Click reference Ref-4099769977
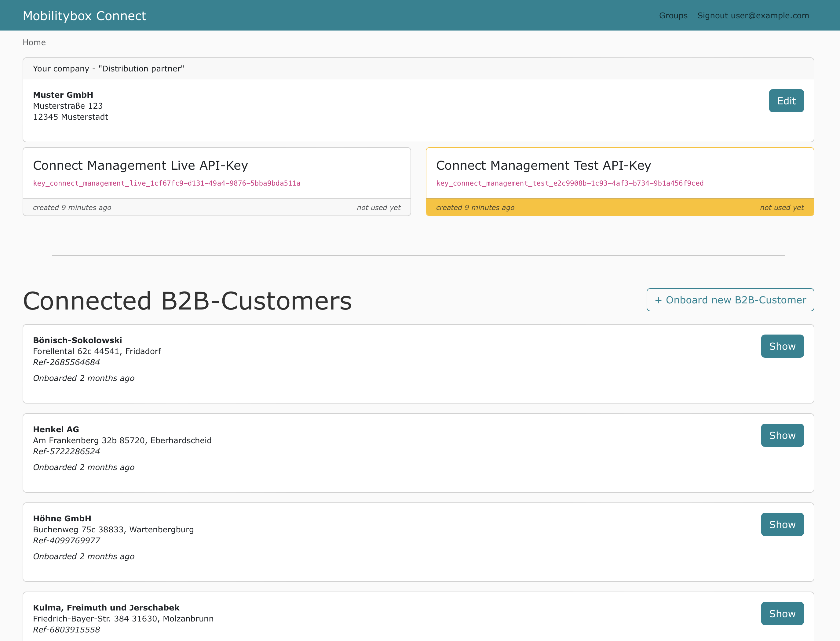The image size is (840, 641). [67, 540]
